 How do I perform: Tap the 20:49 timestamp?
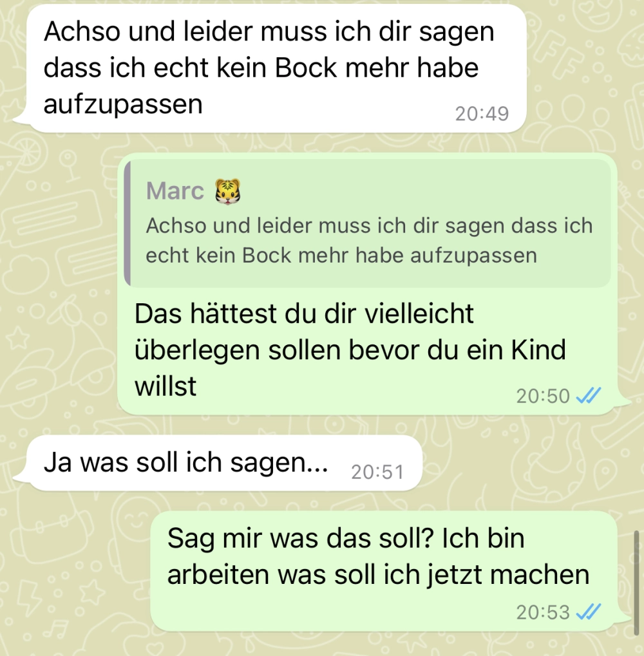tap(482, 114)
